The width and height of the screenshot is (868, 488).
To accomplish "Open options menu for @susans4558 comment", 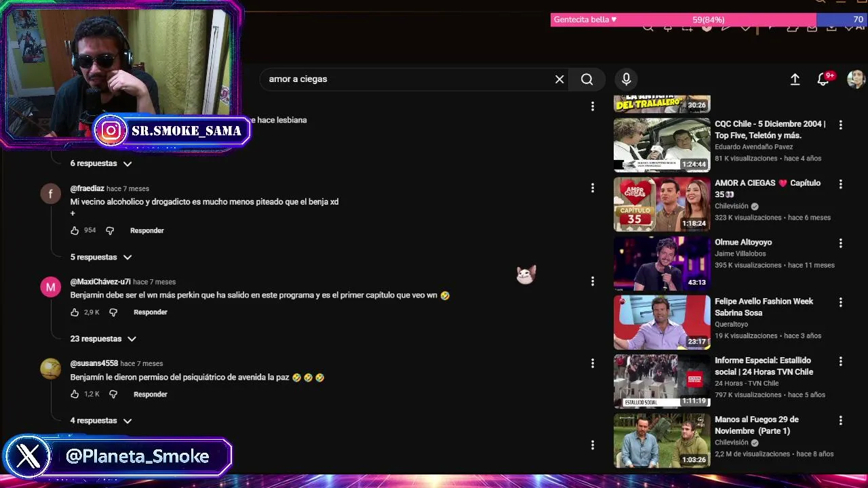I will tap(592, 363).
